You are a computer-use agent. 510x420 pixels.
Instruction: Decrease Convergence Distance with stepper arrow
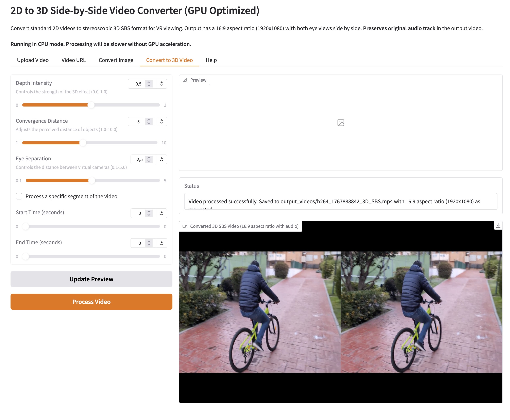(x=149, y=123)
